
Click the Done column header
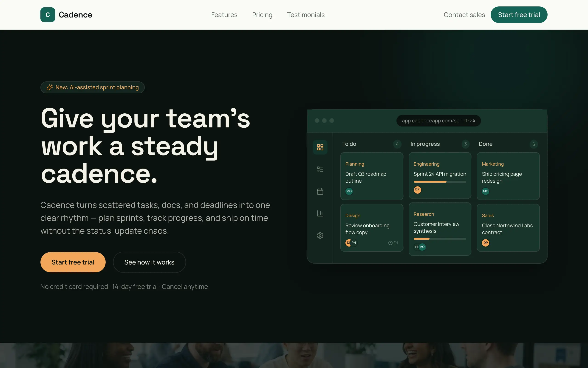point(486,144)
